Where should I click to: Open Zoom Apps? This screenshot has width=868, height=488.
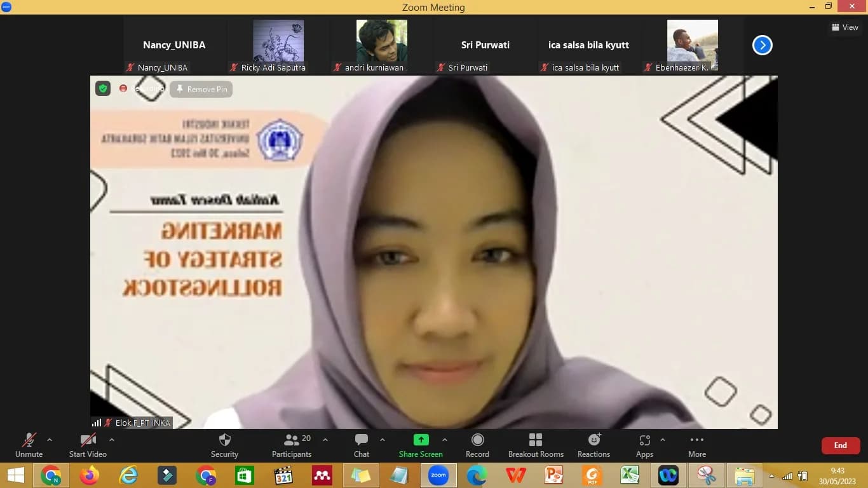pos(644,445)
